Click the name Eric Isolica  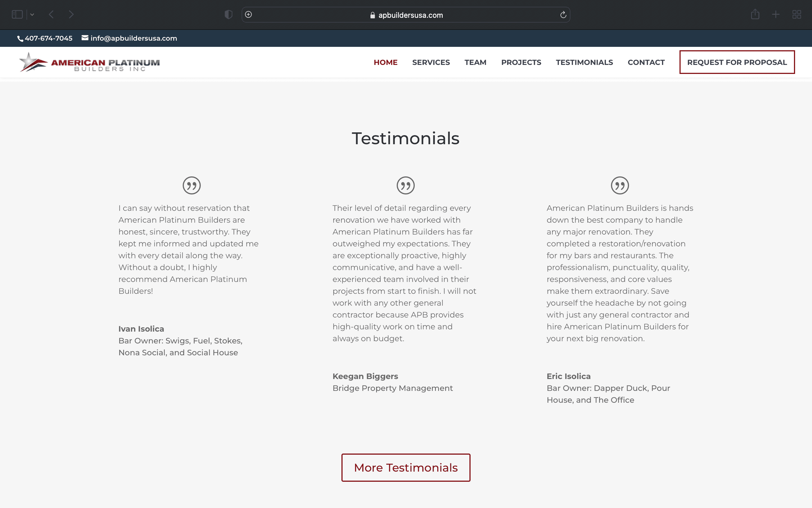pos(569,376)
